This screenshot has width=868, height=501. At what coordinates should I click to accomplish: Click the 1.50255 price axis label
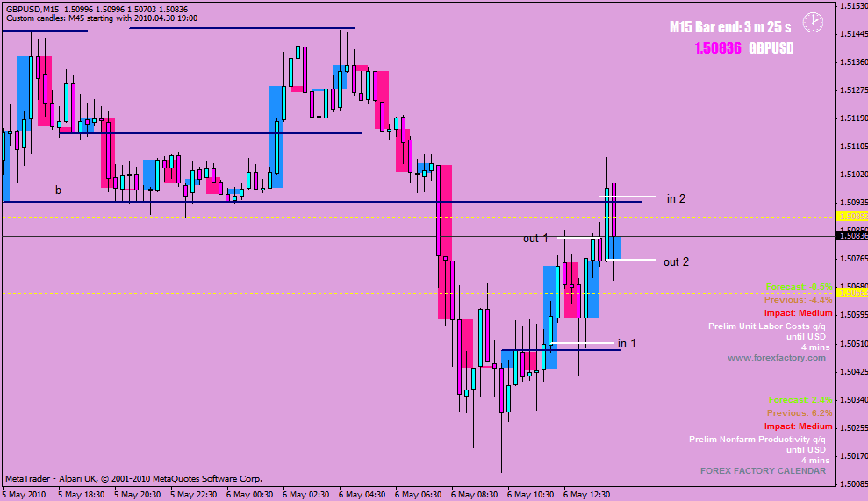pyautogui.click(x=854, y=428)
